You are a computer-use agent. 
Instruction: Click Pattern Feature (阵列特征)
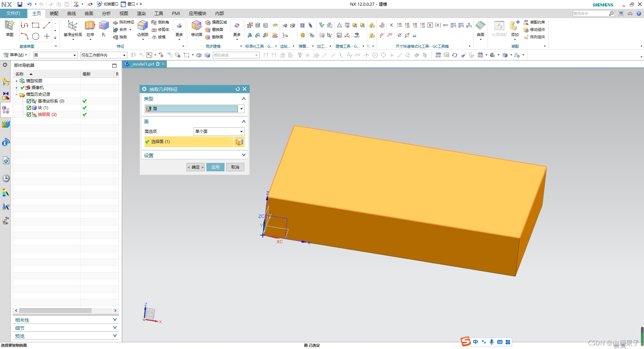click(123, 22)
